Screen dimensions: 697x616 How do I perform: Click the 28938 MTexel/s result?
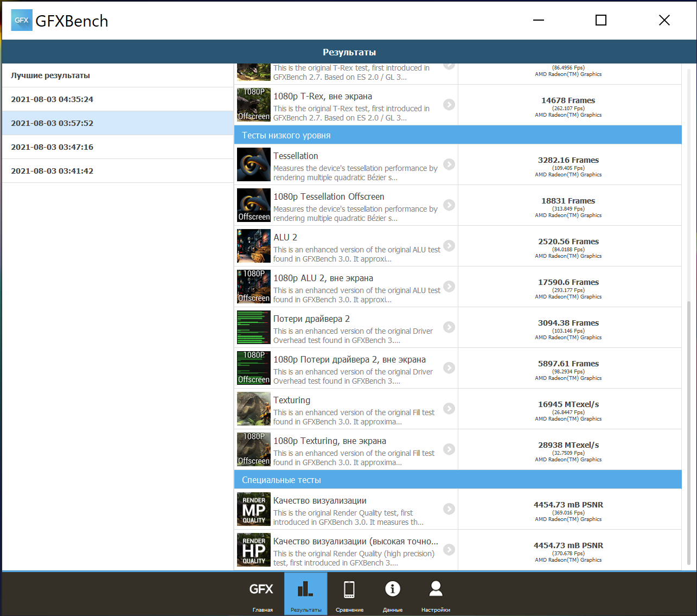(x=568, y=445)
